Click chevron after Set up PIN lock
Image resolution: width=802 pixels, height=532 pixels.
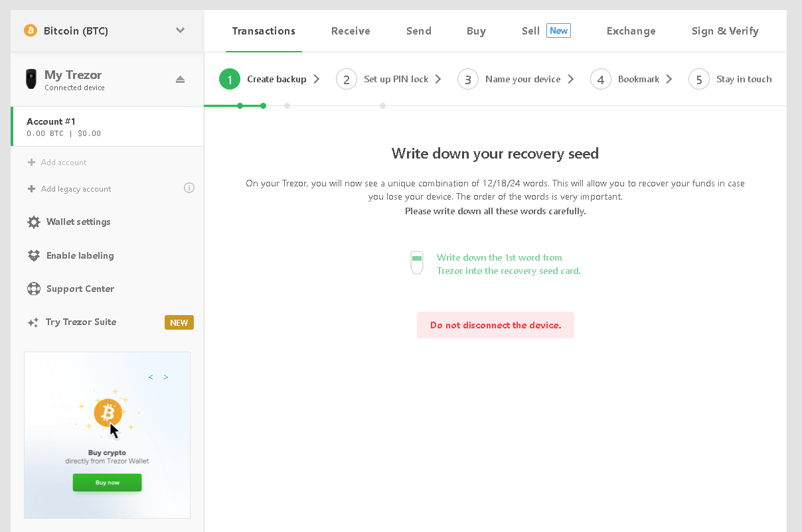pos(438,79)
